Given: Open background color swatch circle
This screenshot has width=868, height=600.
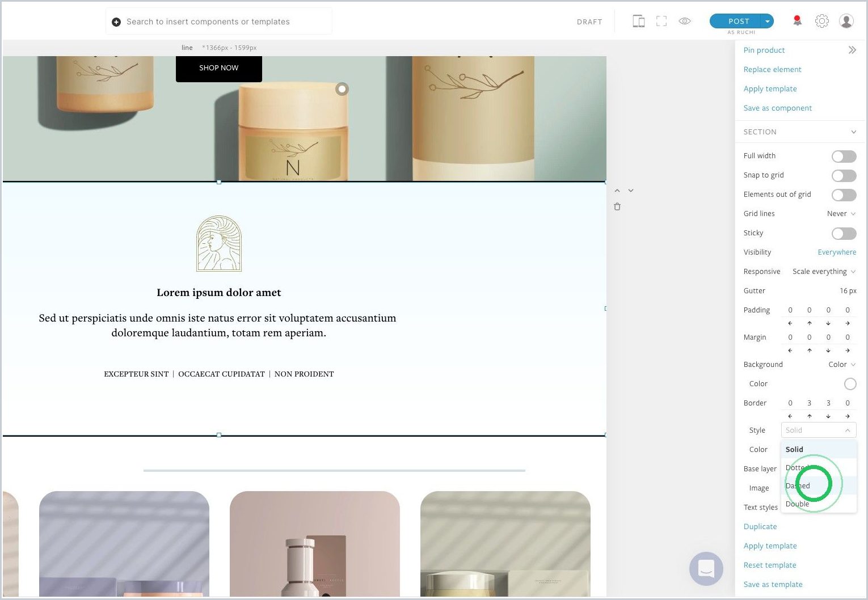Looking at the screenshot, I should tap(850, 384).
